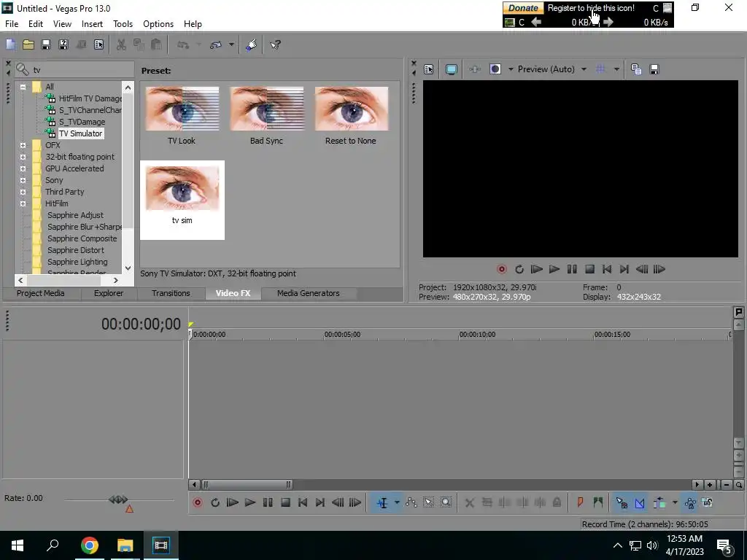Switch to the Project Media tab
The image size is (747, 560).
pyautogui.click(x=41, y=293)
